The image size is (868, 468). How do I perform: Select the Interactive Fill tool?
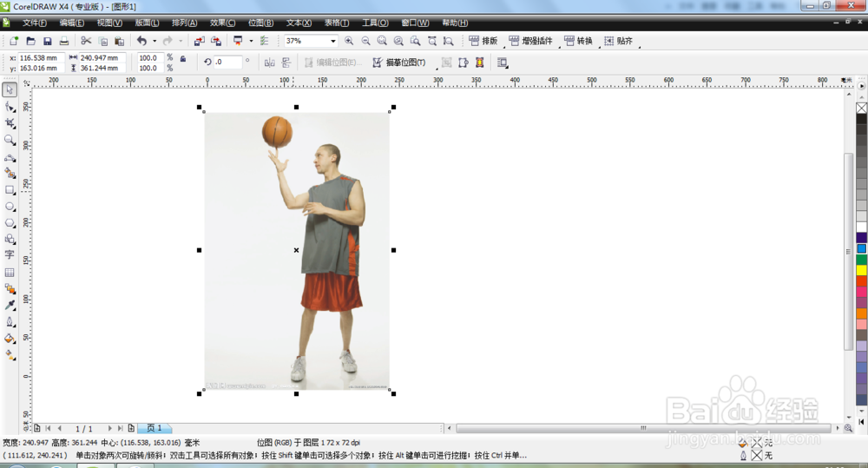[x=10, y=355]
